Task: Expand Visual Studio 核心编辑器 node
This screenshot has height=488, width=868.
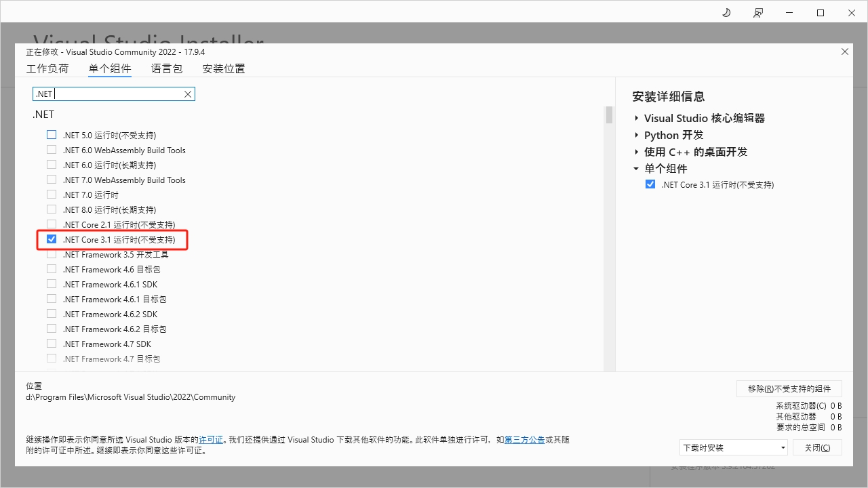Action: (637, 118)
